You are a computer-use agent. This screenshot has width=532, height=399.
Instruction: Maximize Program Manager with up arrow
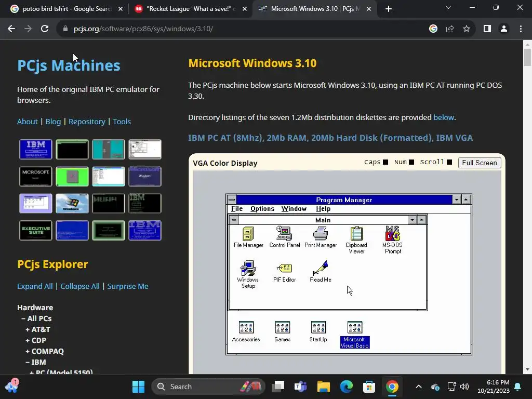point(466,199)
